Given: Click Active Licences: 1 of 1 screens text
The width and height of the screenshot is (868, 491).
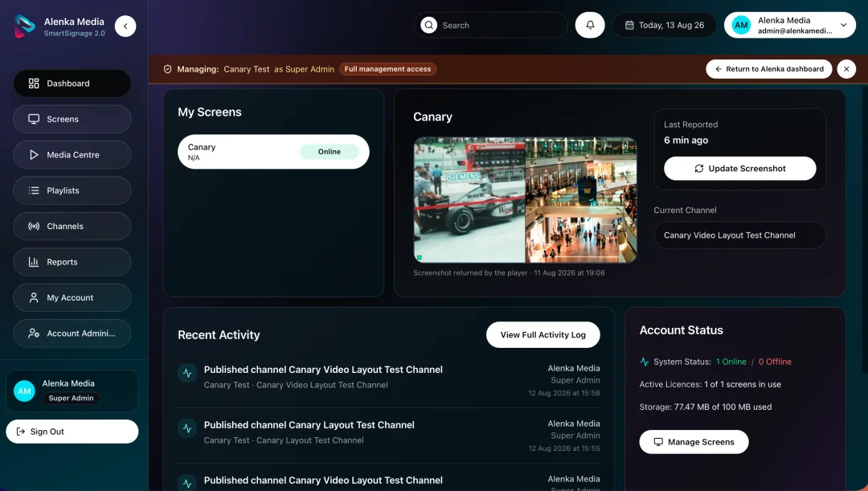Looking at the screenshot, I should point(710,384).
